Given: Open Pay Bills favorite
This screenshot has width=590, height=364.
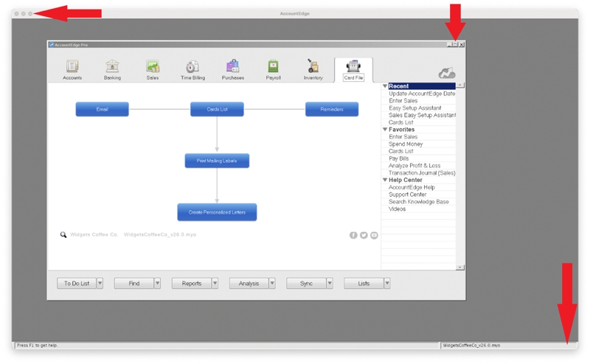Looking at the screenshot, I should click(x=399, y=158).
